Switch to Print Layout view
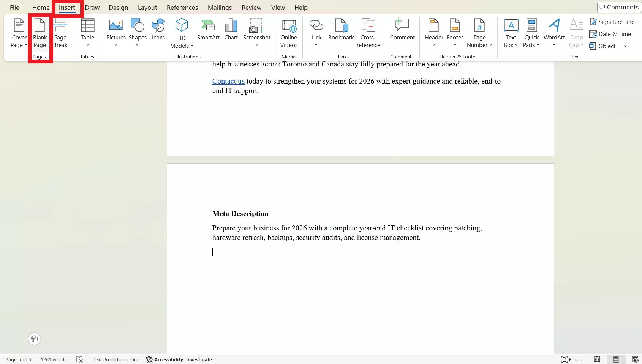The height and width of the screenshot is (364, 642). point(616,359)
